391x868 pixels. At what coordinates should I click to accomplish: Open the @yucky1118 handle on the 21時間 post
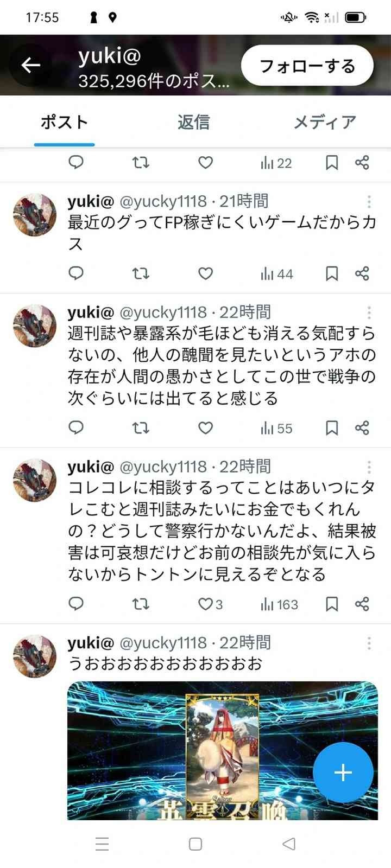[163, 202]
